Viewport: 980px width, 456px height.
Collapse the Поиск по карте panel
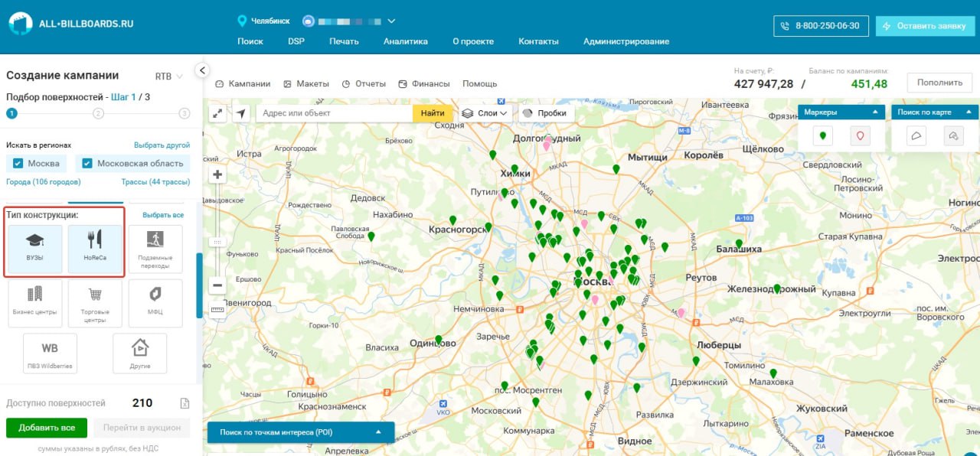tap(969, 112)
